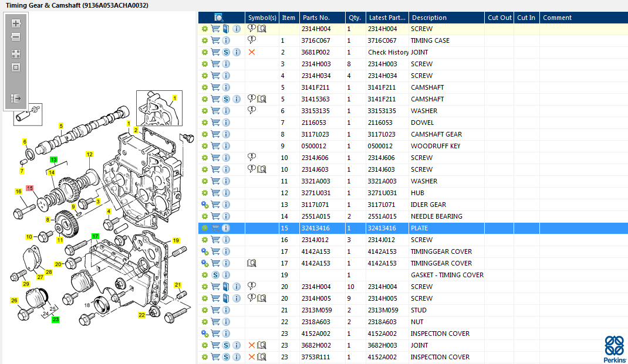
Task: Sort by Item column header
Action: click(288, 18)
